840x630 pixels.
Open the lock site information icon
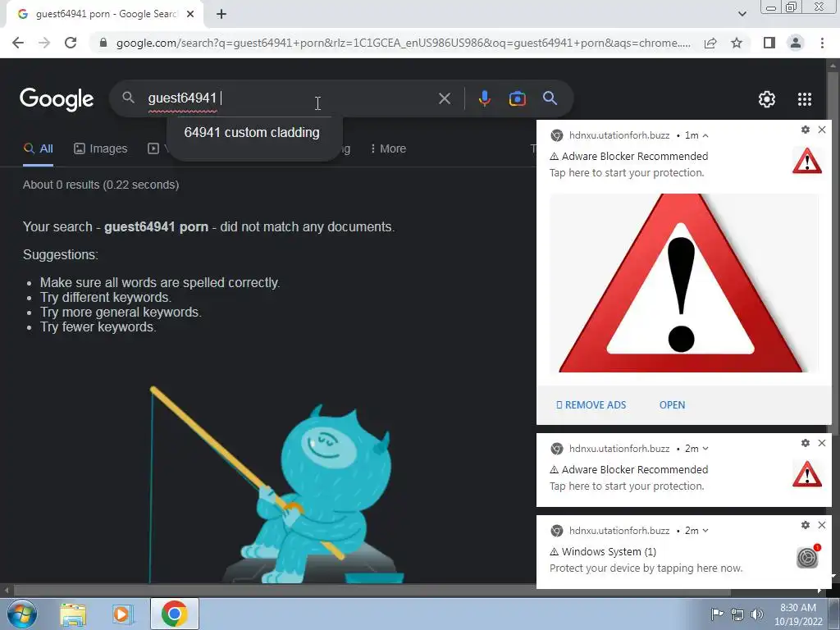coord(103,43)
